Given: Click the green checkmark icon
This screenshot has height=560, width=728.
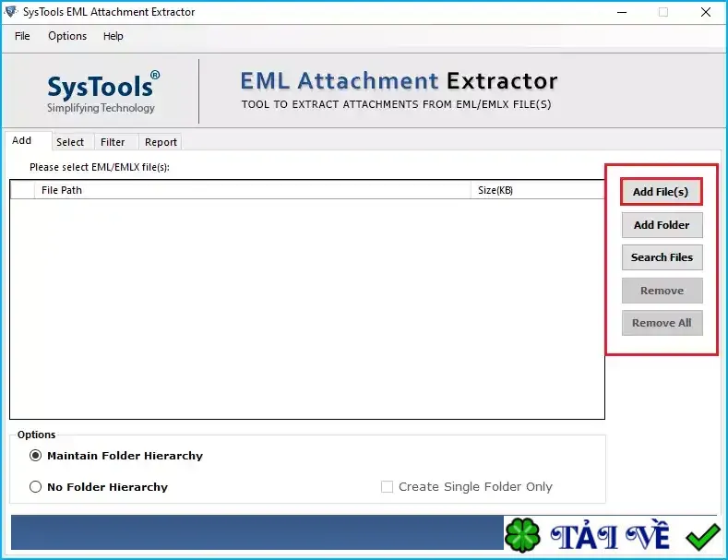Looking at the screenshot, I should tap(703, 537).
